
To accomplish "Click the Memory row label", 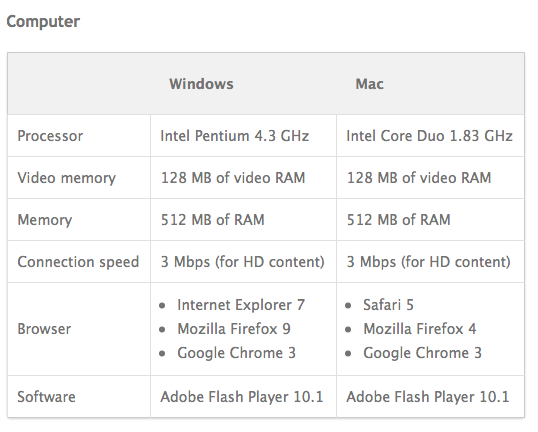I will (x=45, y=220).
